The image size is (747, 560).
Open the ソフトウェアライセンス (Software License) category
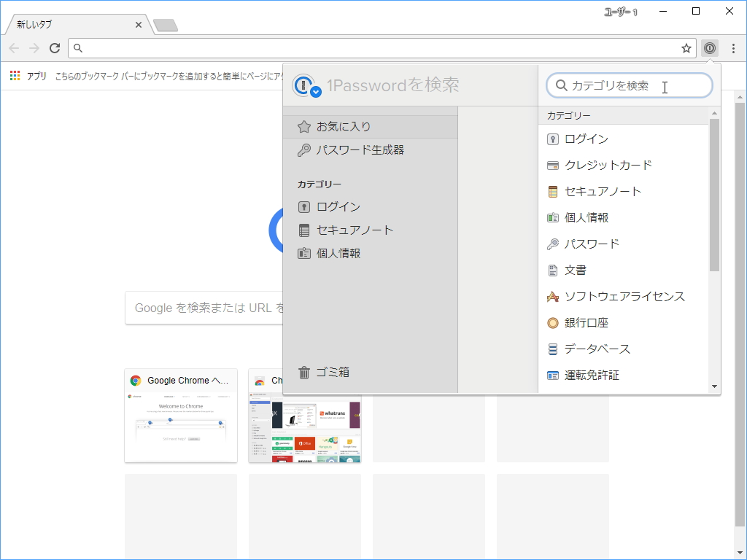click(x=624, y=296)
